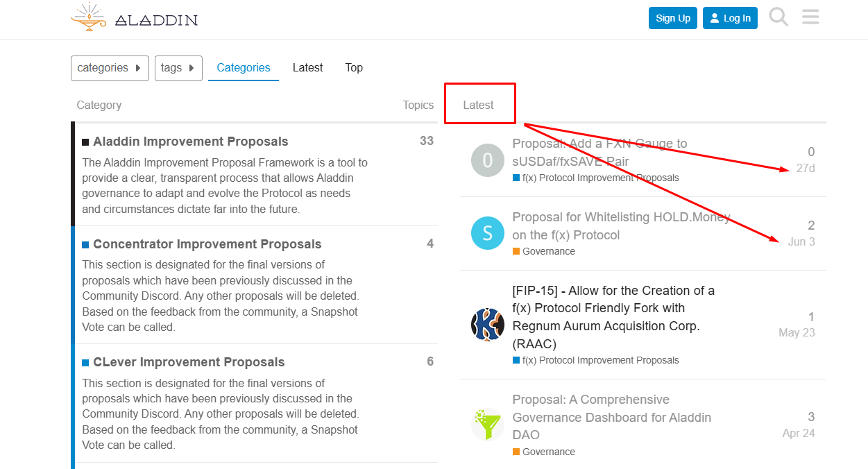Open the green funnel avatar
The height and width of the screenshot is (469, 868).
pos(488,425)
